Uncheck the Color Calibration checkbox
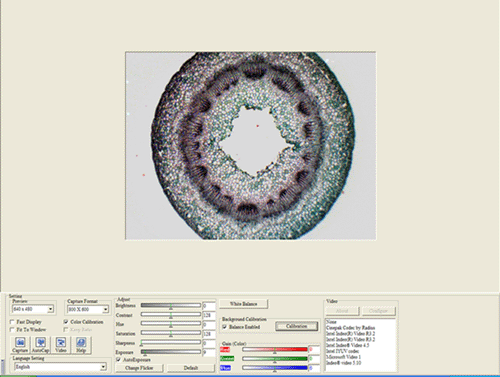Screen dimensions: 500x377 click(x=66, y=322)
